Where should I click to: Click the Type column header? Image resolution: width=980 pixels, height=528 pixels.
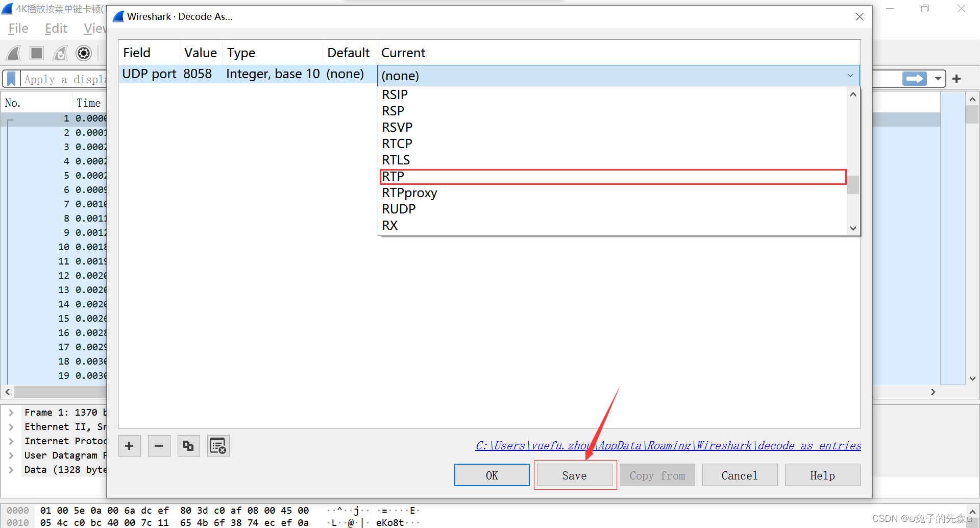pos(273,53)
